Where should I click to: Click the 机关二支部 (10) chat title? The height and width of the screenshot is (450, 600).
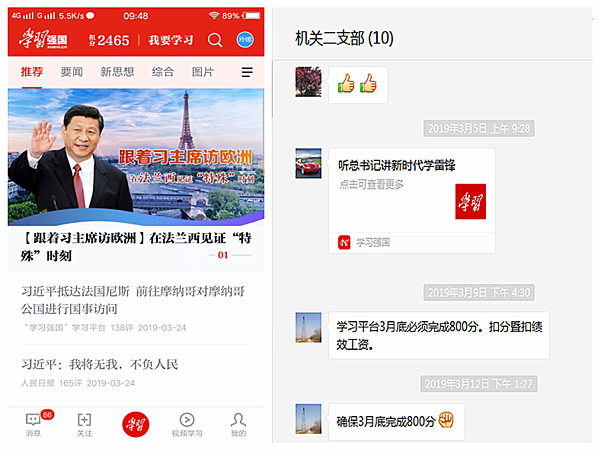pos(344,38)
